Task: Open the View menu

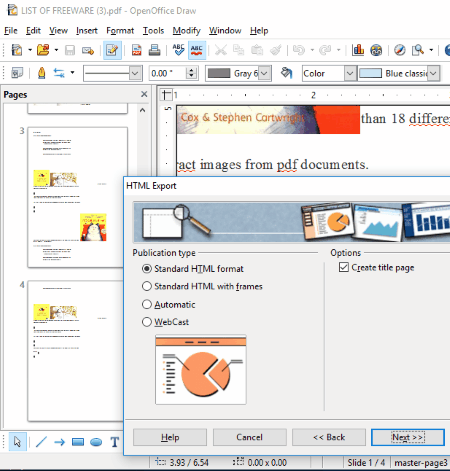Action: point(58,31)
